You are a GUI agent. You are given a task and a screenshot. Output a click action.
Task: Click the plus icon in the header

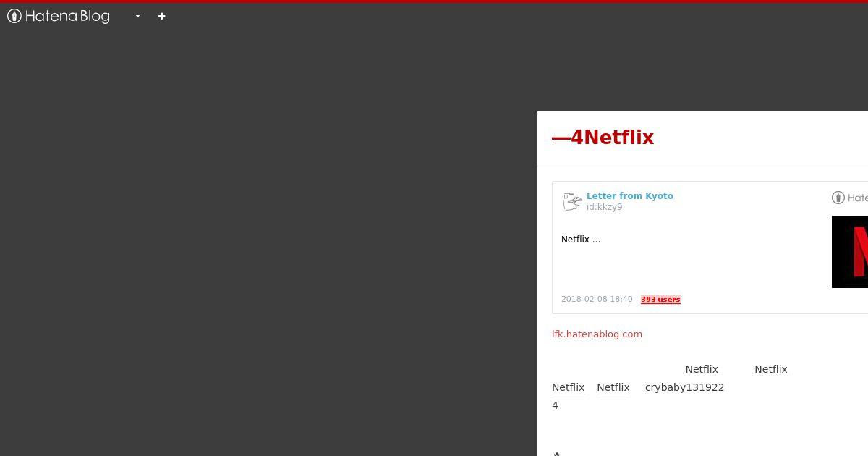pyautogui.click(x=161, y=16)
